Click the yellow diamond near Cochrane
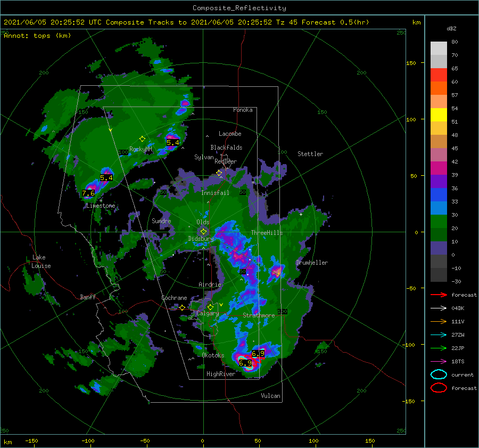 tap(182, 307)
